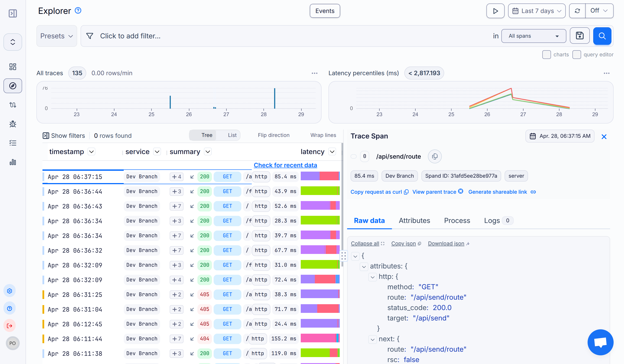The width and height of the screenshot is (624, 364).
Task: Switch to the Attributes tab
Action: click(414, 220)
